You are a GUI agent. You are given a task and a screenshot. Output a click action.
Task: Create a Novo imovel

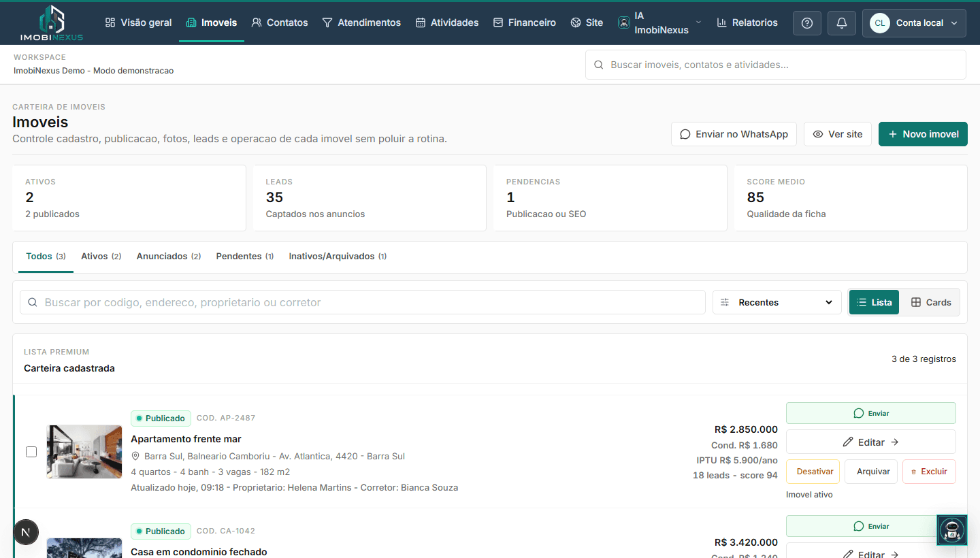pos(923,134)
